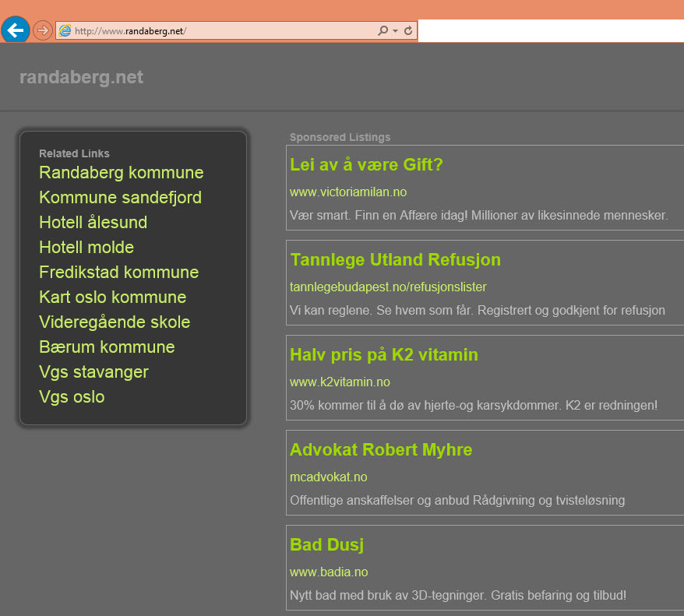684x616 pixels.
Task: Open the Lei av å være Gift? ad
Action: (366, 165)
